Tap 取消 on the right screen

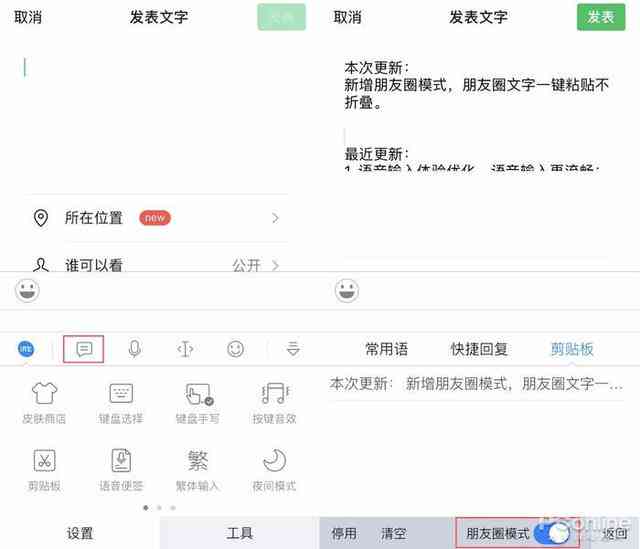pyautogui.click(x=347, y=17)
